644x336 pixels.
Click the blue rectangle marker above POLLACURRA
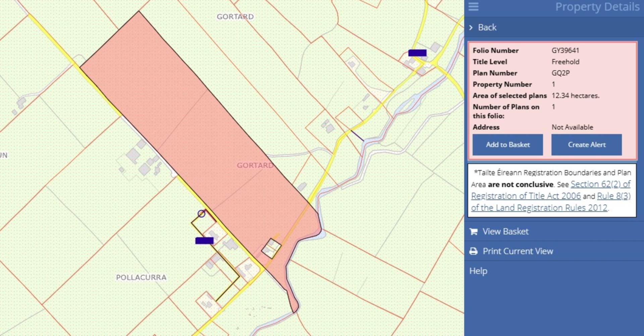(x=204, y=241)
